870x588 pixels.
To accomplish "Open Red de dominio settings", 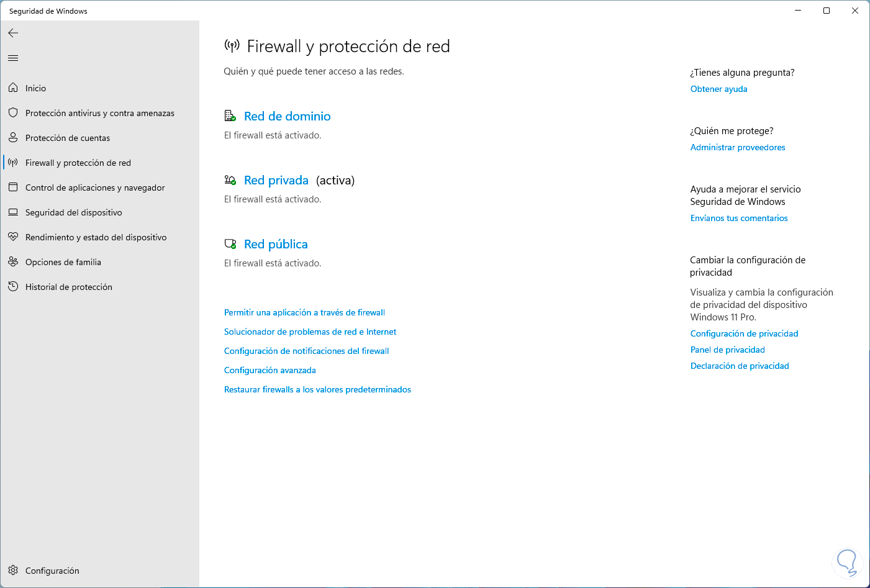I will point(287,116).
